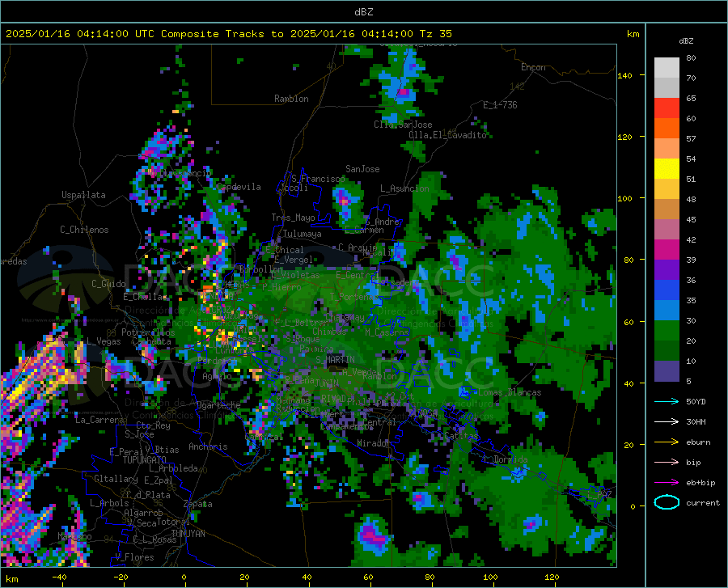The height and width of the screenshot is (588, 728).
Task: Click the magenta eb+bip arrow in legend
Action: coord(667,483)
